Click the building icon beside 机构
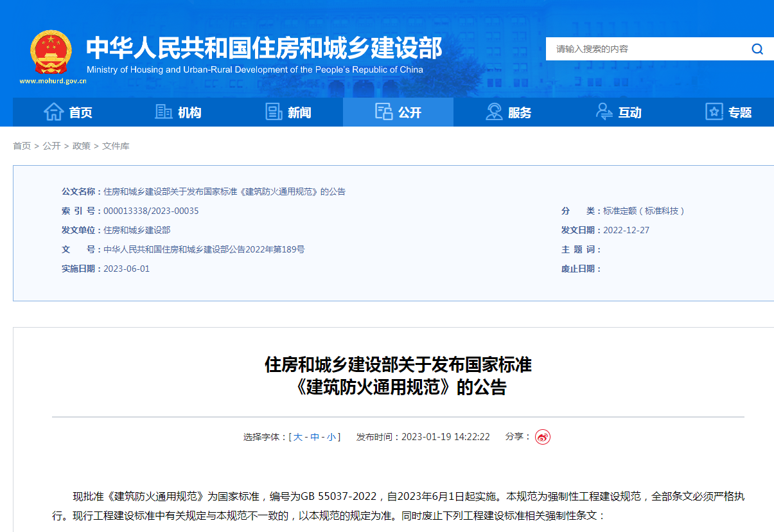The image size is (774, 532). (x=164, y=112)
